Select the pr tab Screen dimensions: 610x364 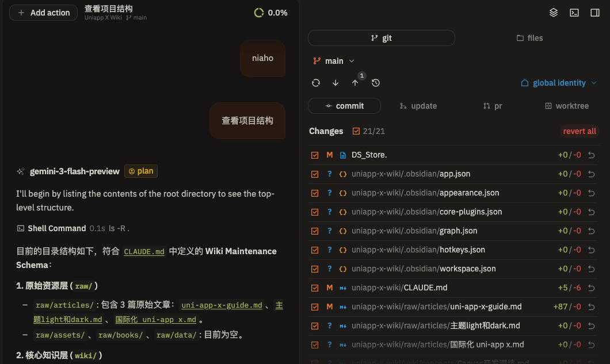pos(493,106)
